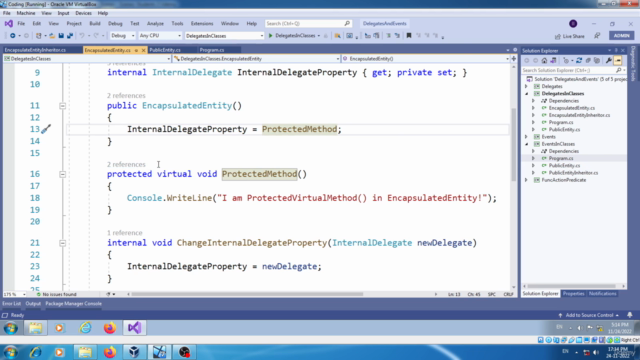Click Visual Studio icon in guest taskbar

tap(134, 328)
